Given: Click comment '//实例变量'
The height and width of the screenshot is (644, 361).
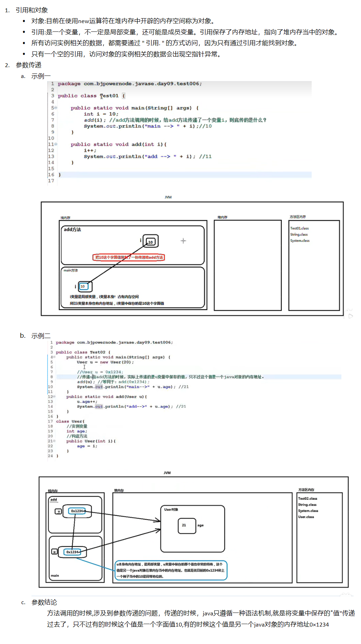Looking at the screenshot, I should coord(77,426).
